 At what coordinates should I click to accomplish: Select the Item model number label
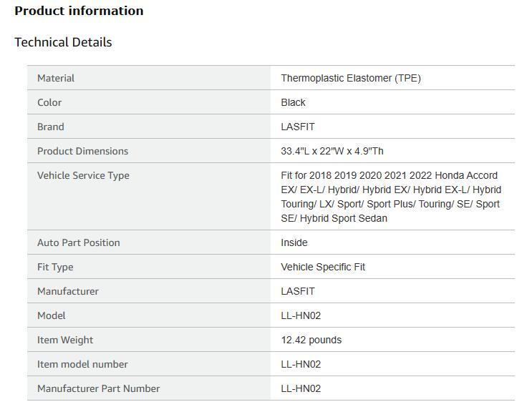pos(82,364)
